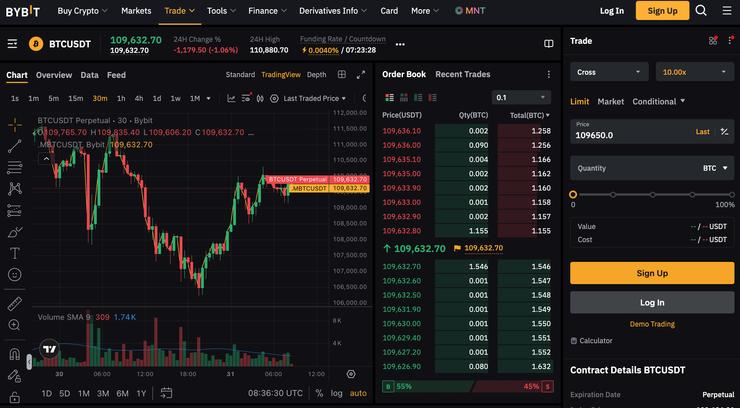Open the Cross margin mode dropdown

click(x=609, y=72)
